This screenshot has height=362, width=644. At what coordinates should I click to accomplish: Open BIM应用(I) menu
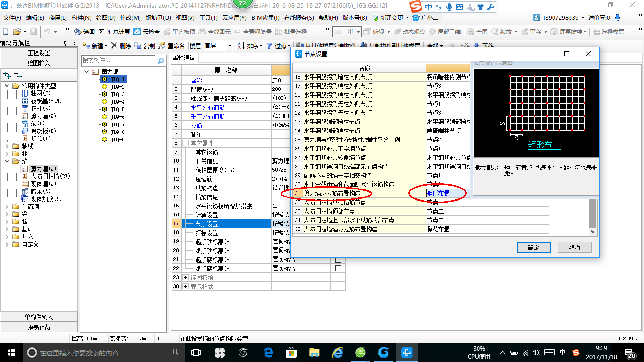(265, 18)
